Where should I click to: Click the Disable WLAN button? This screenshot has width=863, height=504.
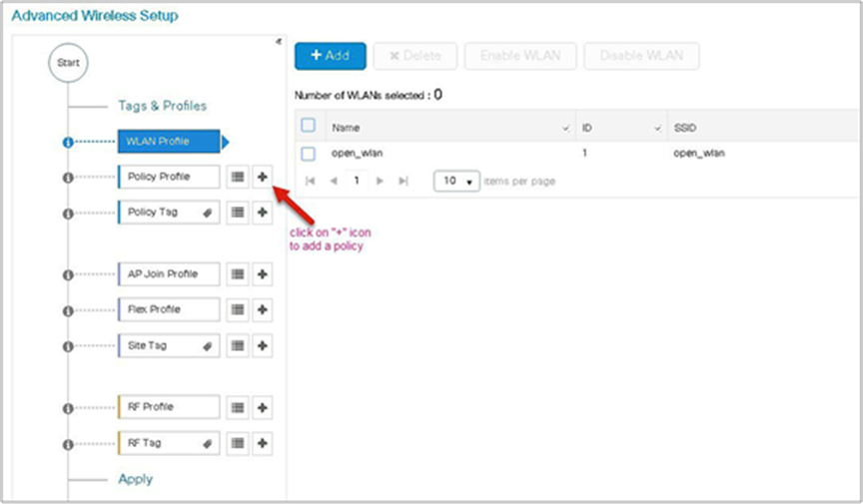(x=641, y=56)
